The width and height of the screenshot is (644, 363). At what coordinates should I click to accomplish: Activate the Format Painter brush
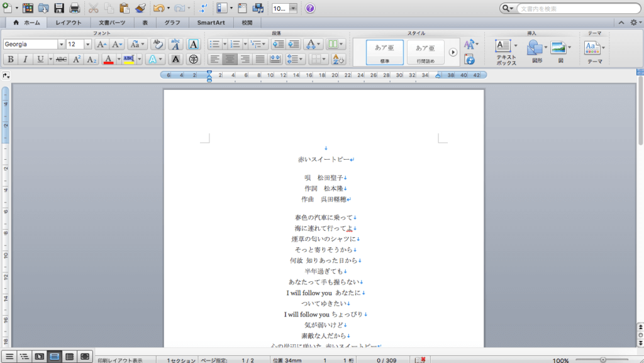140,8
